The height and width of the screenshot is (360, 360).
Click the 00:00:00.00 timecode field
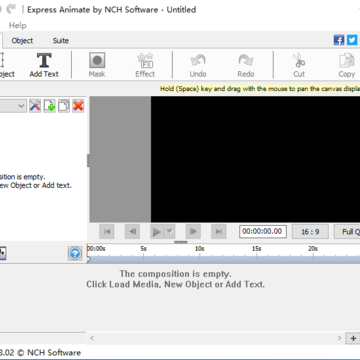(x=263, y=231)
